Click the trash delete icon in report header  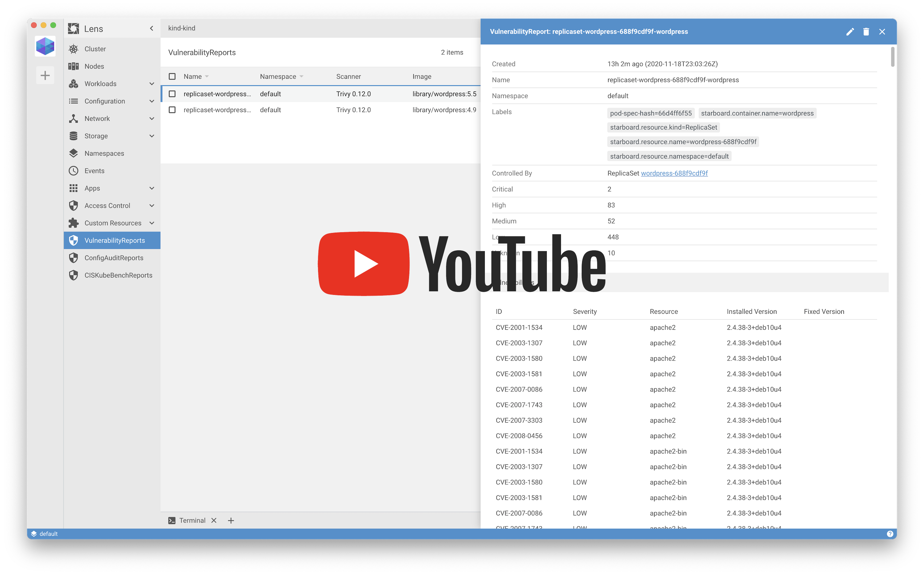(866, 32)
